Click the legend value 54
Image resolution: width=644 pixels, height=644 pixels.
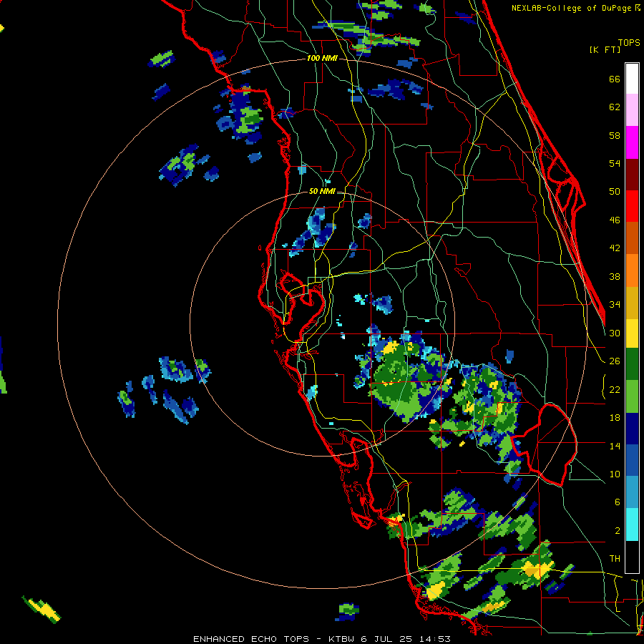pyautogui.click(x=615, y=163)
